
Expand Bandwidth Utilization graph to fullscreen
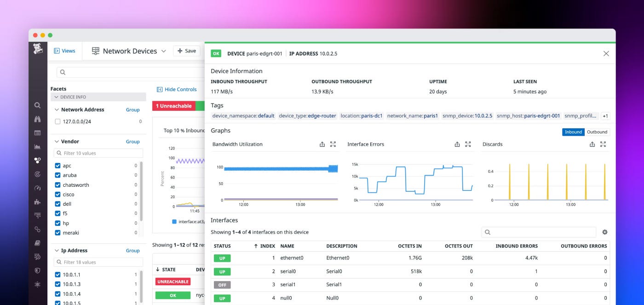[x=333, y=144]
